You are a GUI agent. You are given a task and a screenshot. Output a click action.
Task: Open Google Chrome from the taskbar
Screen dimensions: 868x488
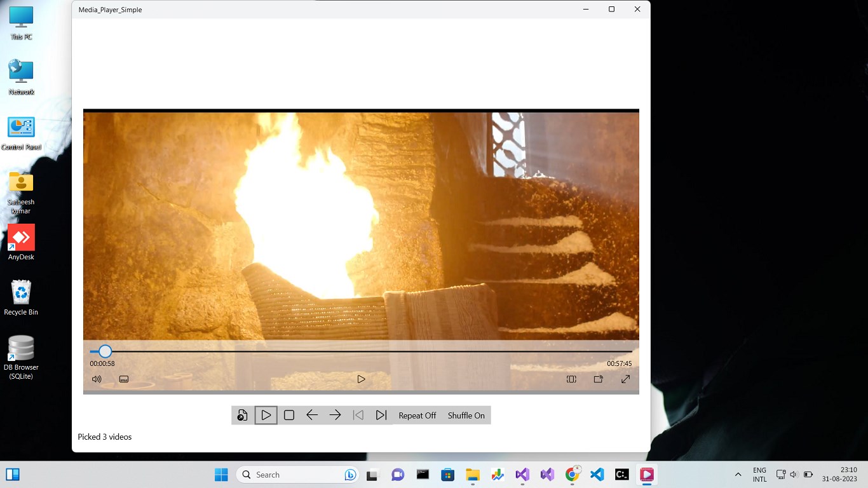tap(573, 475)
